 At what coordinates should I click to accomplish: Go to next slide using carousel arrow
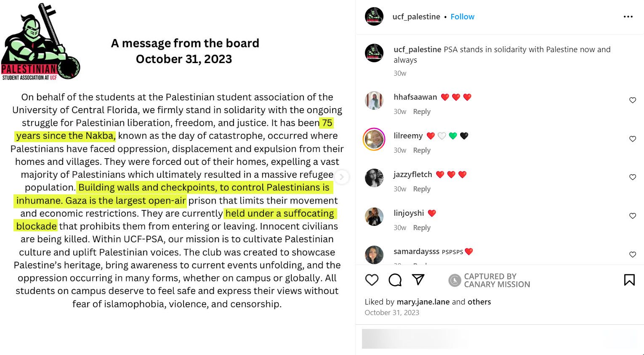(342, 177)
